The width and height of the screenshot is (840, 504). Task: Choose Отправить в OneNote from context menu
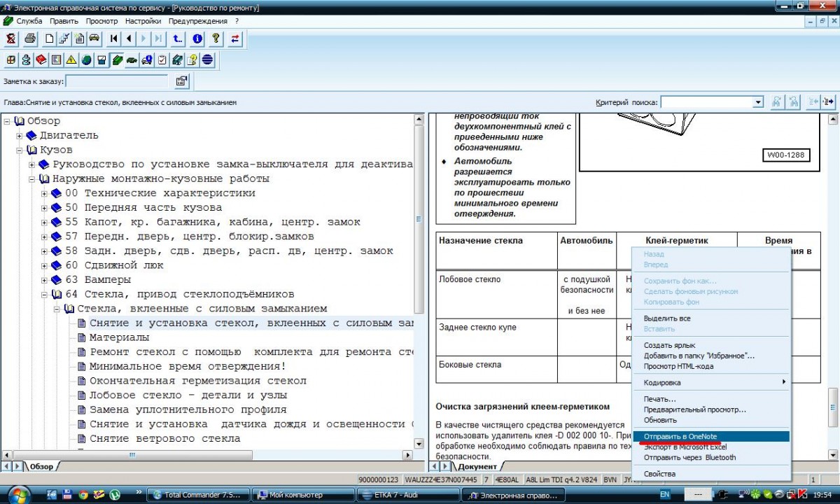click(x=710, y=436)
